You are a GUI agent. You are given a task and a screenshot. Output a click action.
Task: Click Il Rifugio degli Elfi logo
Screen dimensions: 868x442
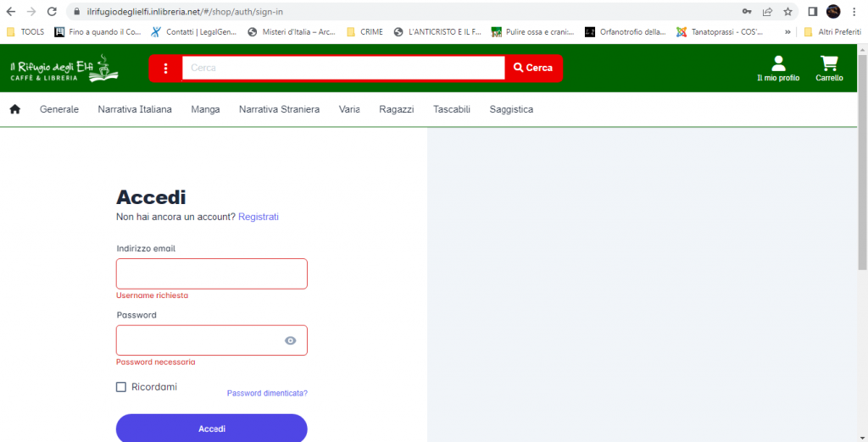(x=64, y=69)
